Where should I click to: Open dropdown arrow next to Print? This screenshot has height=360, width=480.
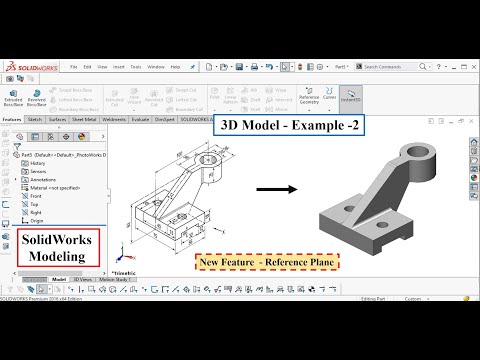(261, 67)
